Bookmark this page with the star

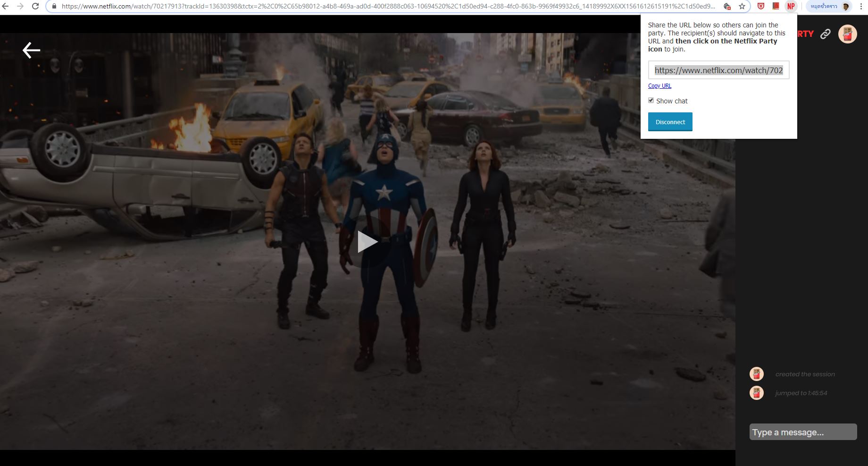point(742,7)
